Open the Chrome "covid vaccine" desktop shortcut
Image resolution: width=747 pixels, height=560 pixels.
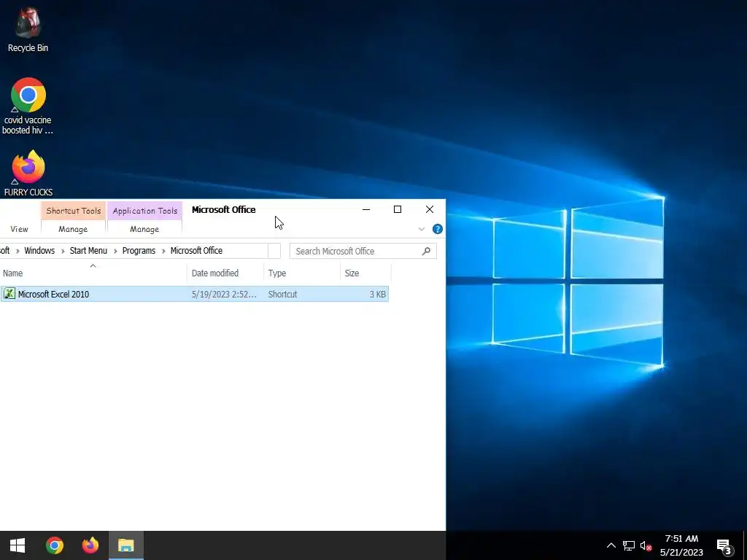pos(28,106)
